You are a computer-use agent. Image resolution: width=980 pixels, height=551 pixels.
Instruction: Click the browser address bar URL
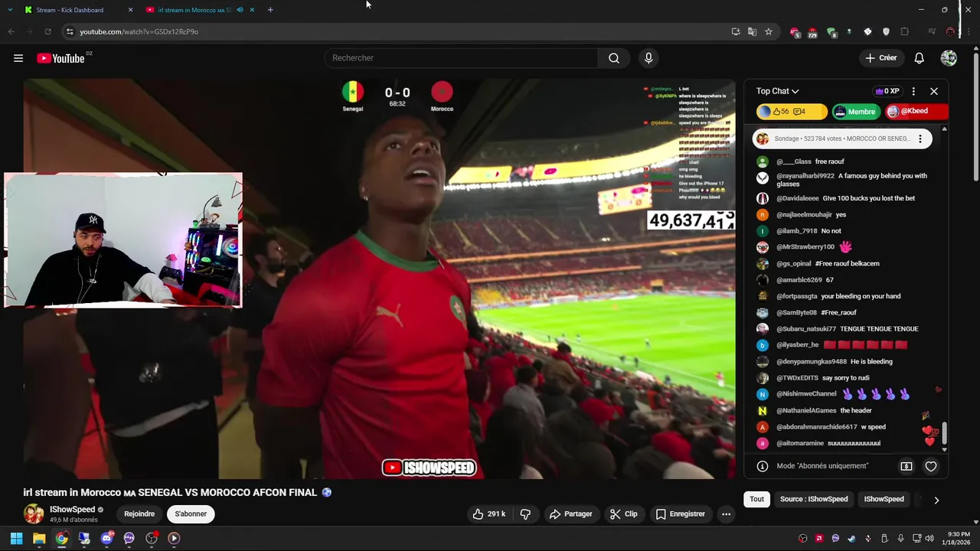point(139,31)
